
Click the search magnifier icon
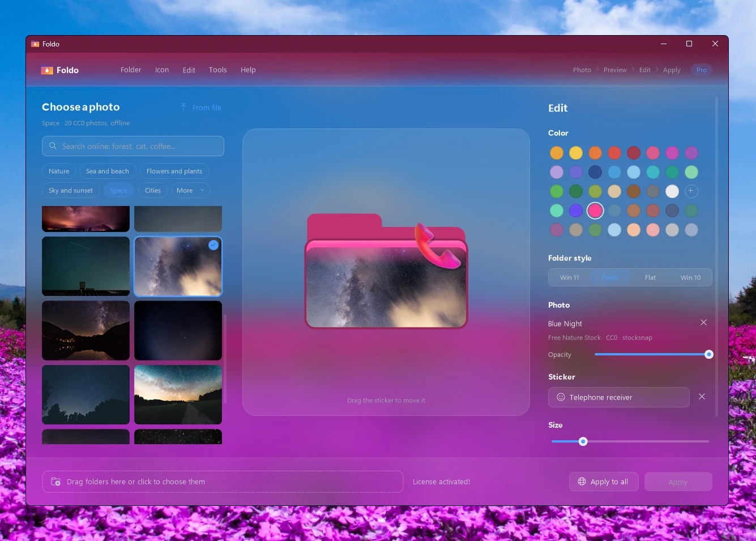[53, 146]
